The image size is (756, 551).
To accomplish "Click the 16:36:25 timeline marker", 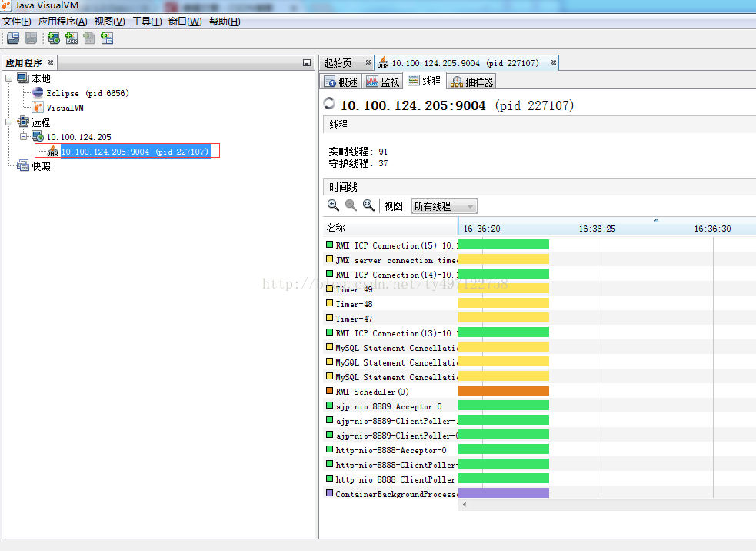I will (x=597, y=229).
